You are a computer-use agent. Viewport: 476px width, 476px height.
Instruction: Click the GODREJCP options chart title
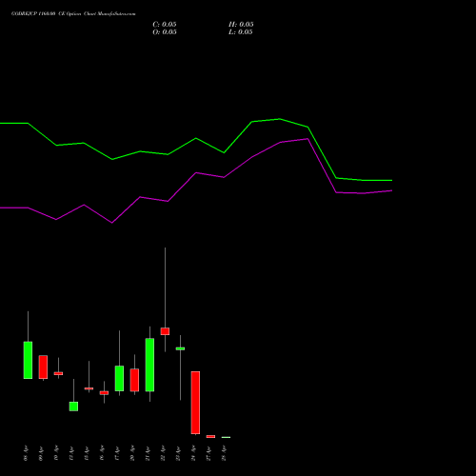73,14
